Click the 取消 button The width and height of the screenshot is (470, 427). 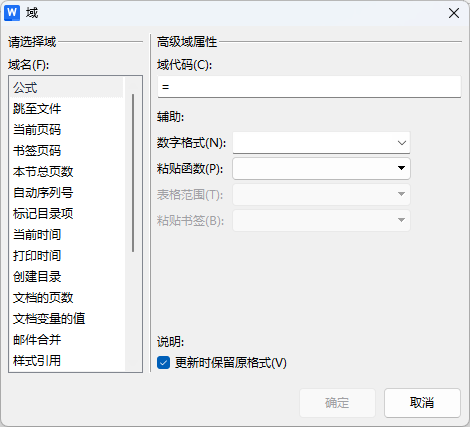point(422,403)
